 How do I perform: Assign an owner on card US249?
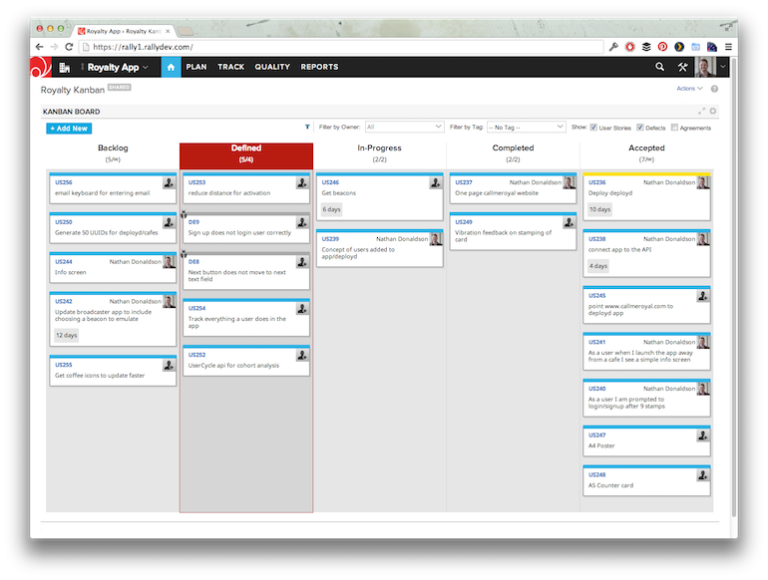point(569,222)
